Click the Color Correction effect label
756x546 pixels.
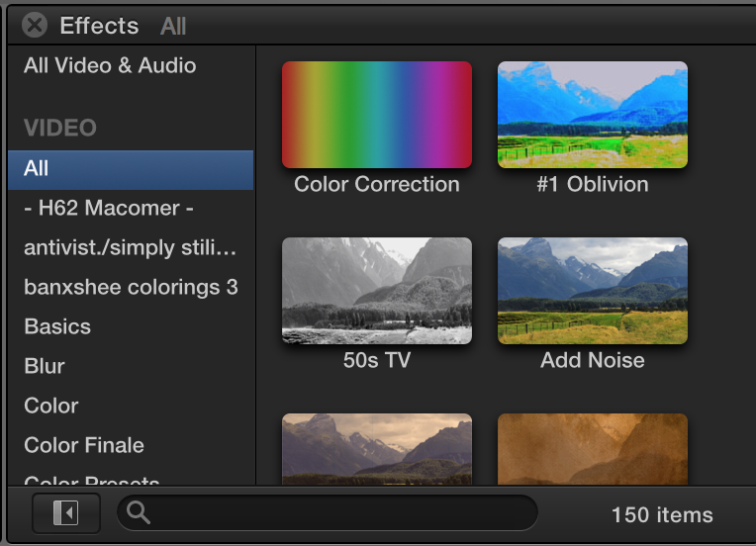pos(376,185)
